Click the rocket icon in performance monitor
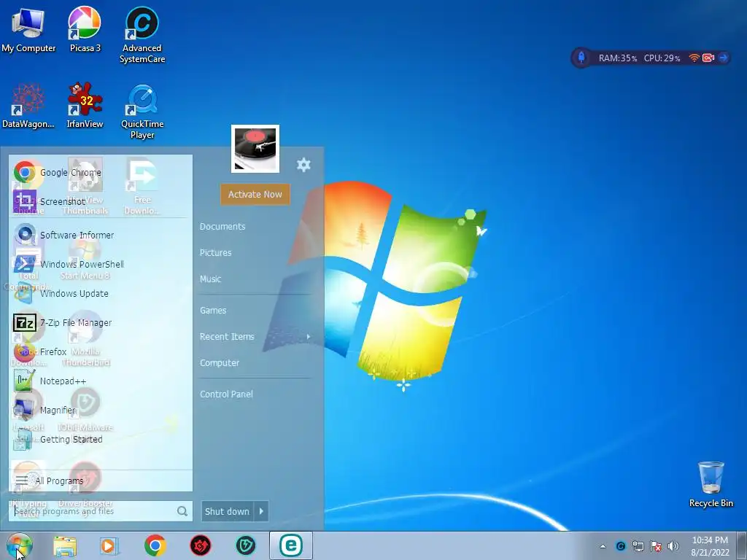 (x=581, y=58)
